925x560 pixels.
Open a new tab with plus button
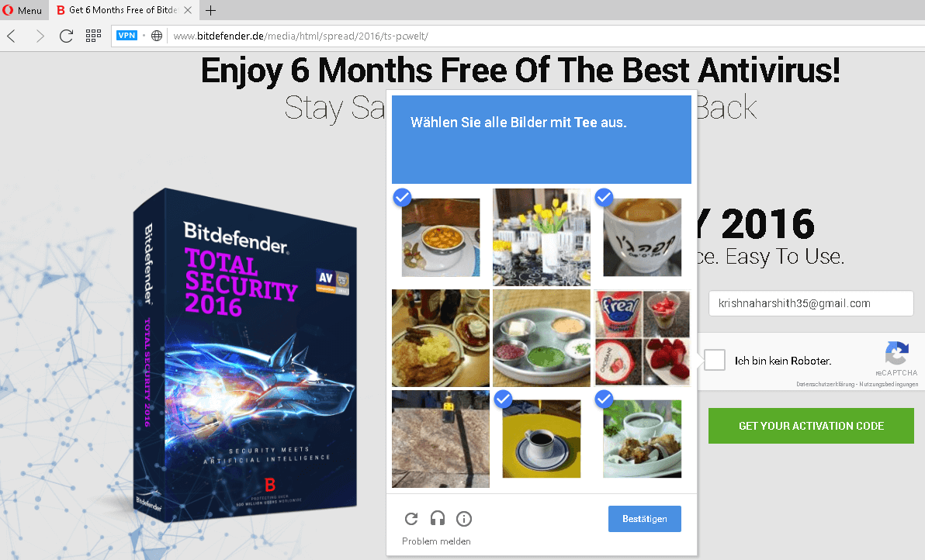210,10
